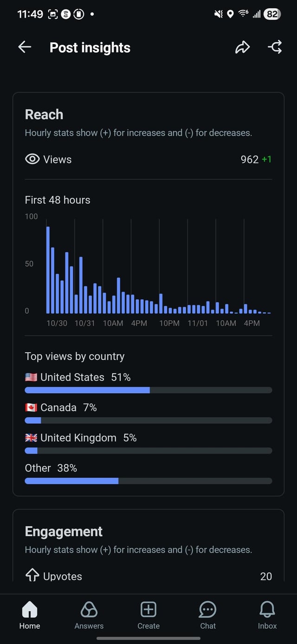Screen dimensions: 297x644
Task: Open the Home tab
Action: click(x=30, y=614)
